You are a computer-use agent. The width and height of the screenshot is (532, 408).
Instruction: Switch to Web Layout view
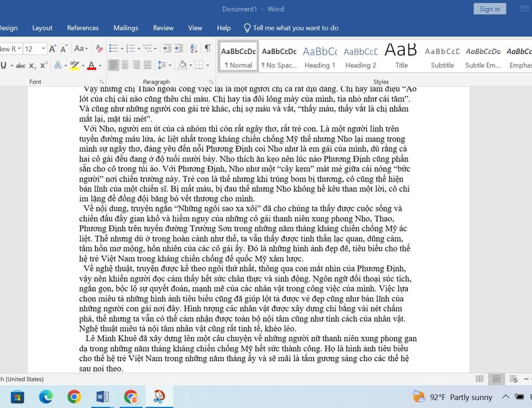pyautogui.click(x=513, y=379)
